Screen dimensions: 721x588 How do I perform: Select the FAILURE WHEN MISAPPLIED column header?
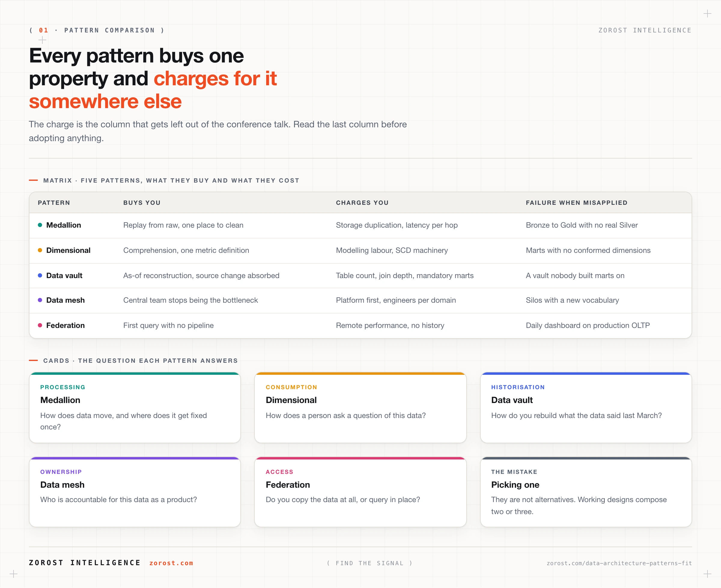(x=576, y=202)
